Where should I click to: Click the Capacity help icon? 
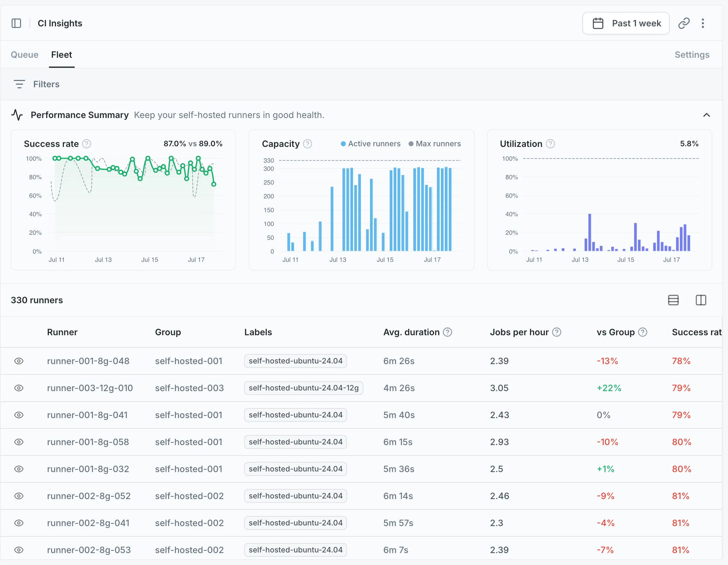point(307,144)
